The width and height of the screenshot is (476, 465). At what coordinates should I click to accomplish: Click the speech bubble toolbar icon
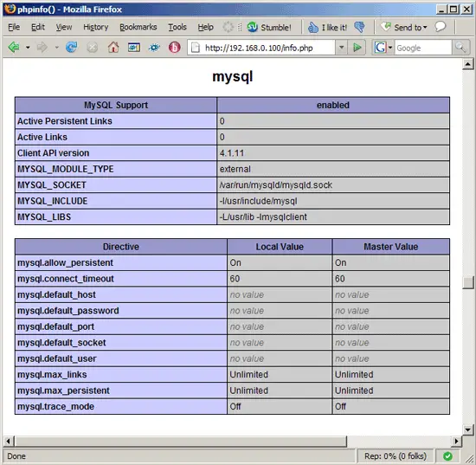click(441, 27)
